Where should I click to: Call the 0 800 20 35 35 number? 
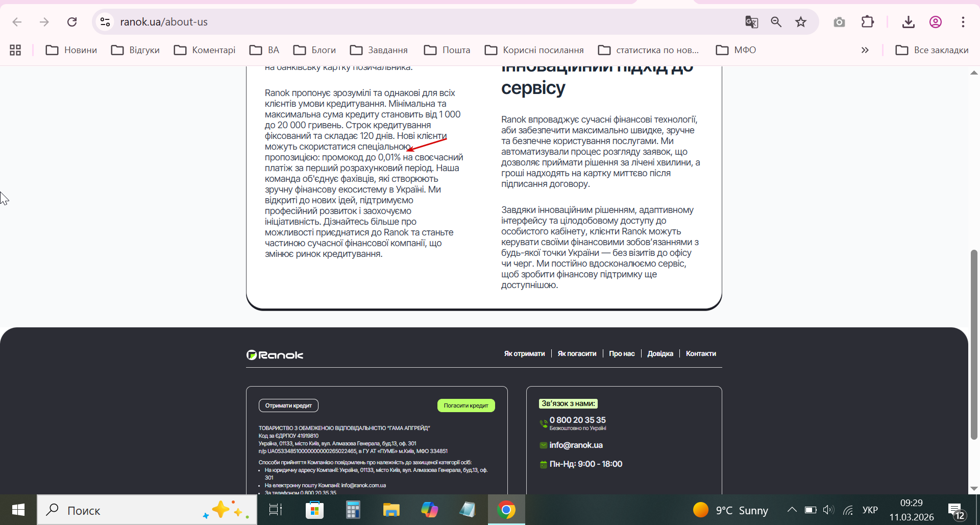[x=577, y=420]
